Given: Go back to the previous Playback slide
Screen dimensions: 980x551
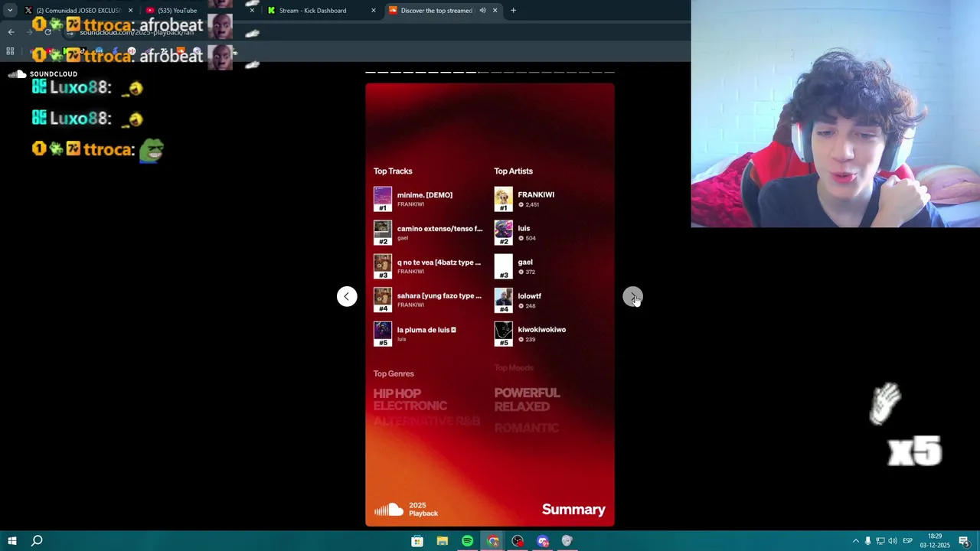Looking at the screenshot, I should coord(347,297).
